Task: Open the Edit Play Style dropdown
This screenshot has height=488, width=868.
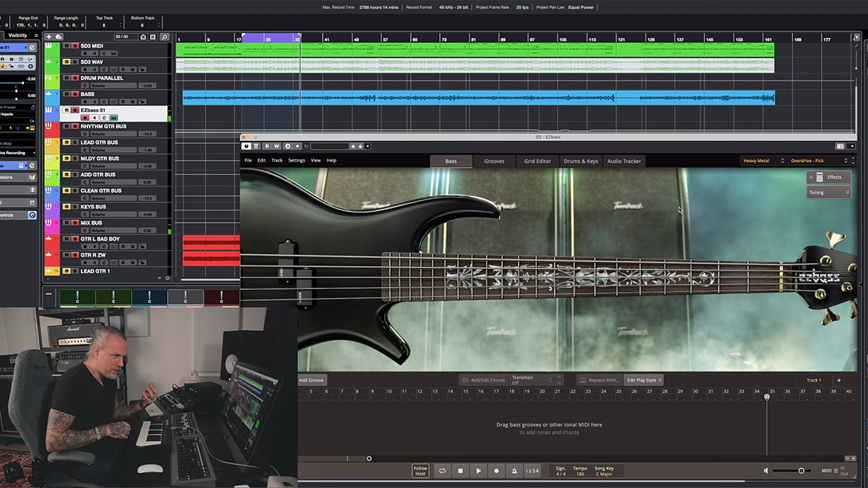Action: click(644, 380)
